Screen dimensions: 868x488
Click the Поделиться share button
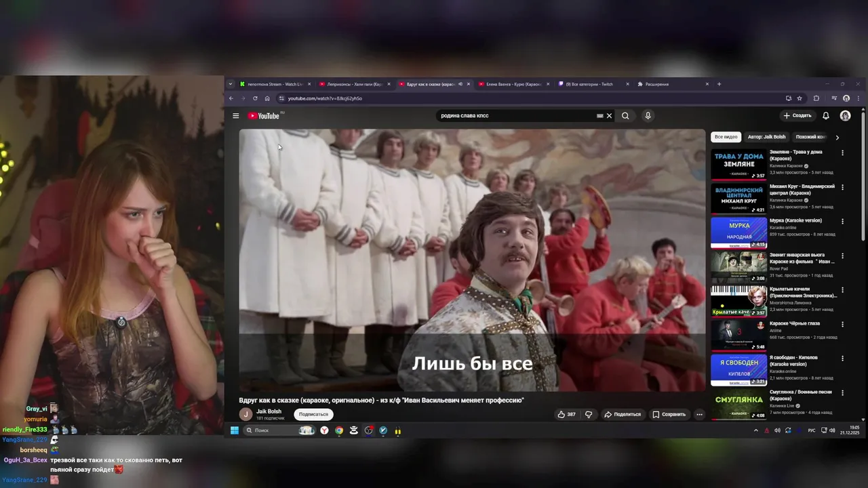[623, 414]
